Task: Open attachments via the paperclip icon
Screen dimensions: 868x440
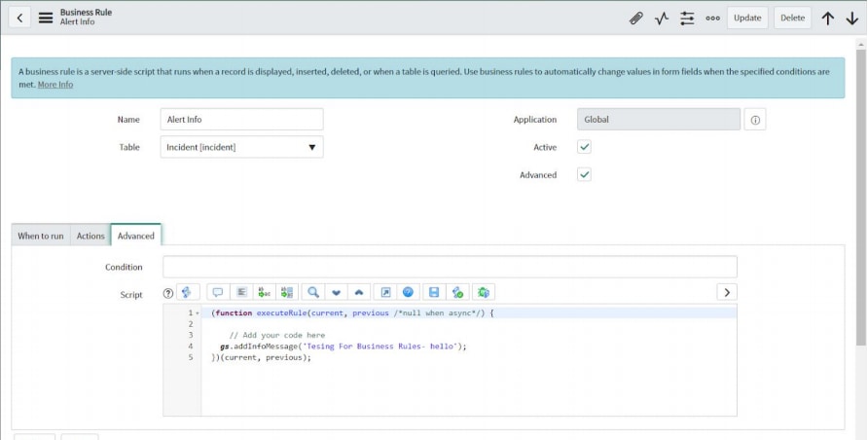Action: click(636, 18)
